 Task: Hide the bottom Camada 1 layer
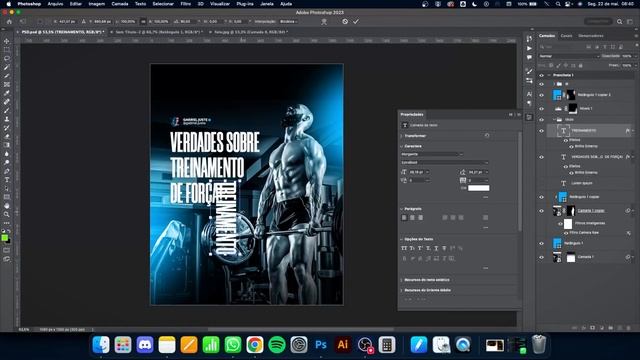point(542,257)
